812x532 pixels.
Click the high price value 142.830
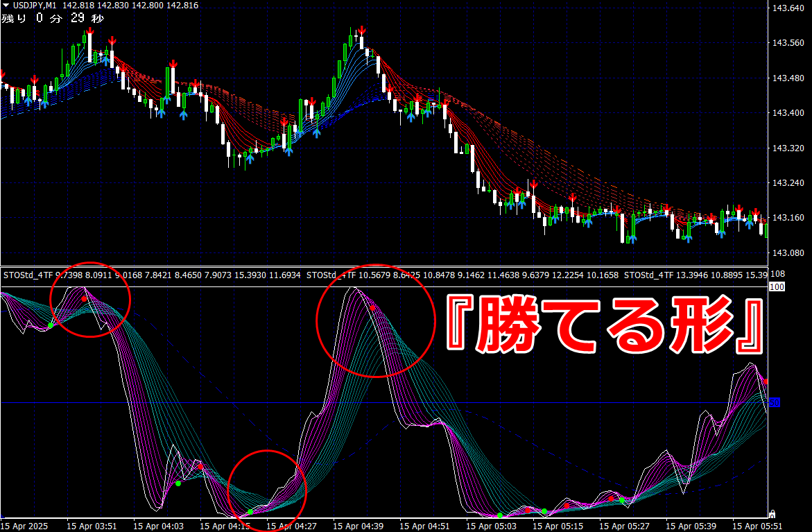(x=113, y=6)
